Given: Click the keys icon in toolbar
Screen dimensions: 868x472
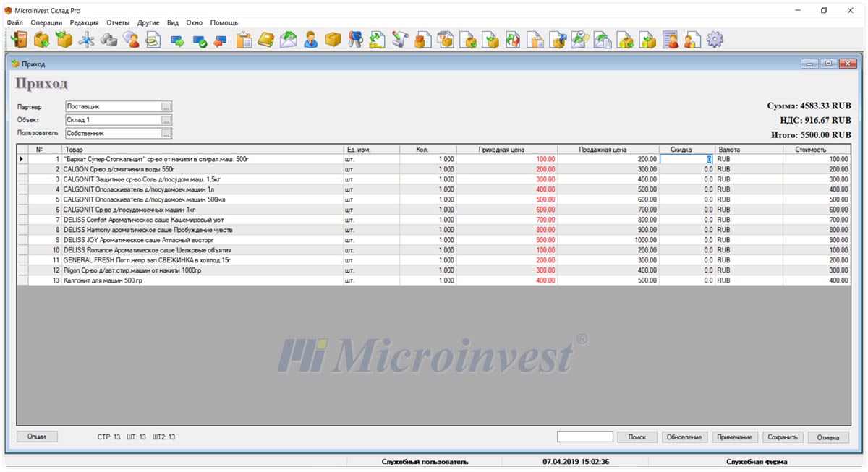Looking at the screenshot, I should pos(354,40).
